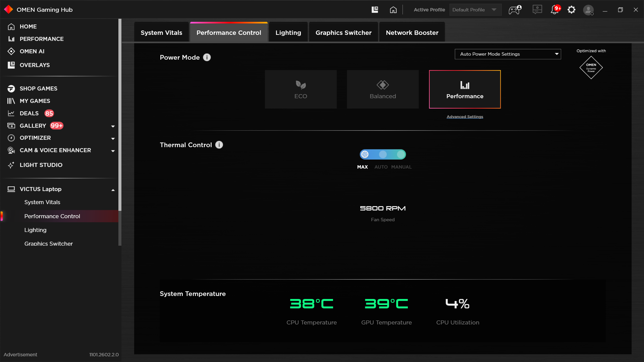Click the OMEN Dynamic Power diamond logo
Image resolution: width=644 pixels, height=362 pixels.
[591, 67]
